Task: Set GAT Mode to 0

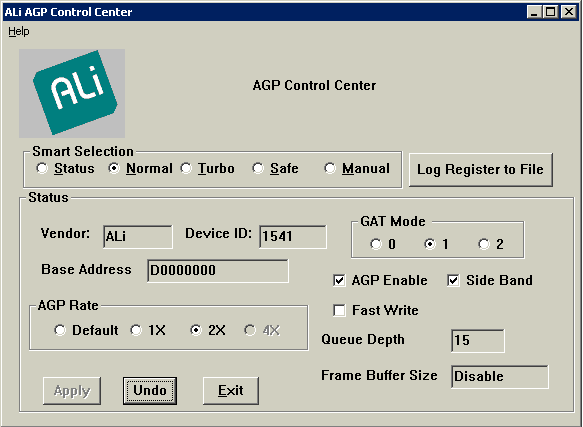Action: [x=383, y=244]
